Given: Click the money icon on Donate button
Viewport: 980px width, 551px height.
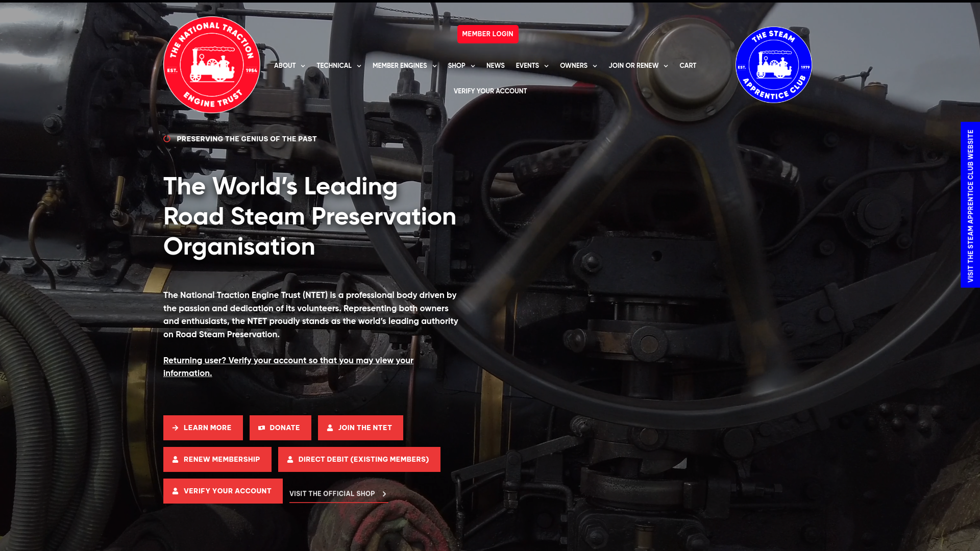Looking at the screenshot, I should click(x=261, y=428).
